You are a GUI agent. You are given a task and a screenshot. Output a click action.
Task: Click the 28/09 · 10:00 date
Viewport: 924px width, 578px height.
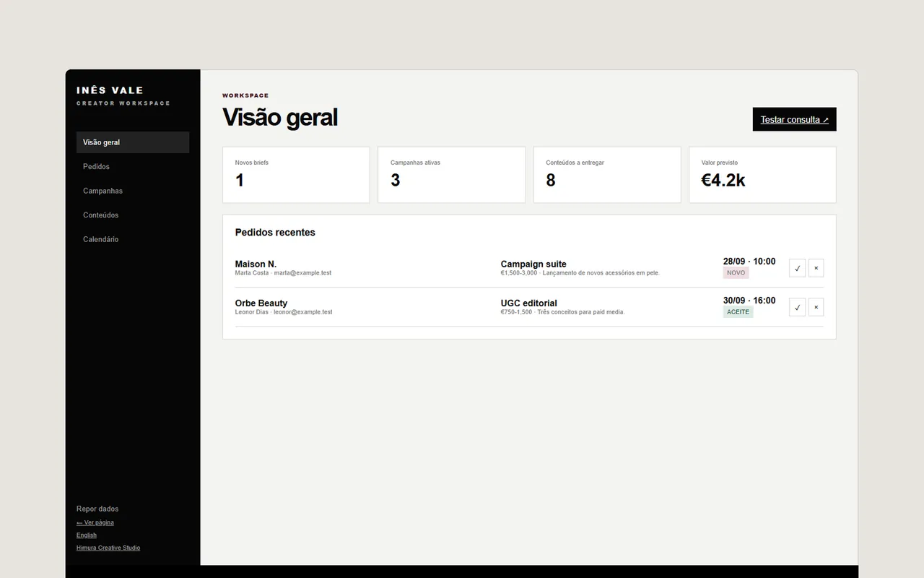tap(749, 262)
